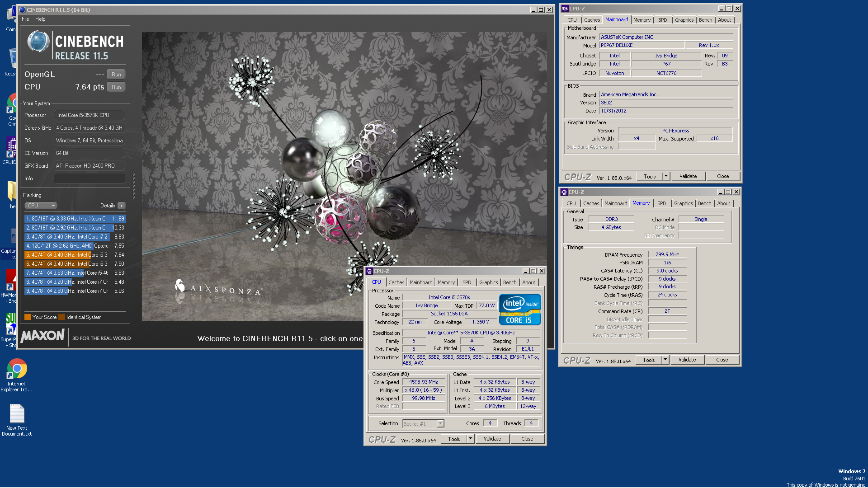The height and width of the screenshot is (488, 868).
Task: Expand ranking Details arrow in Cinebench
Action: pos(122,206)
